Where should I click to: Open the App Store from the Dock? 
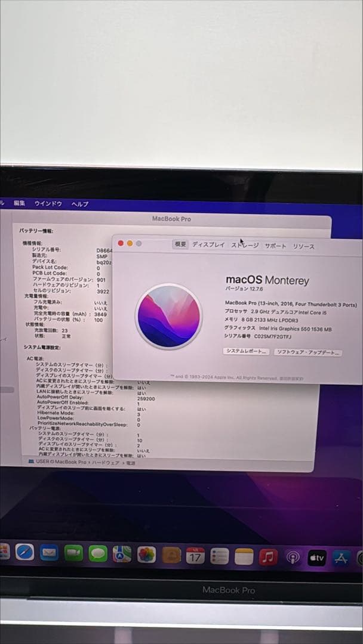(x=342, y=558)
